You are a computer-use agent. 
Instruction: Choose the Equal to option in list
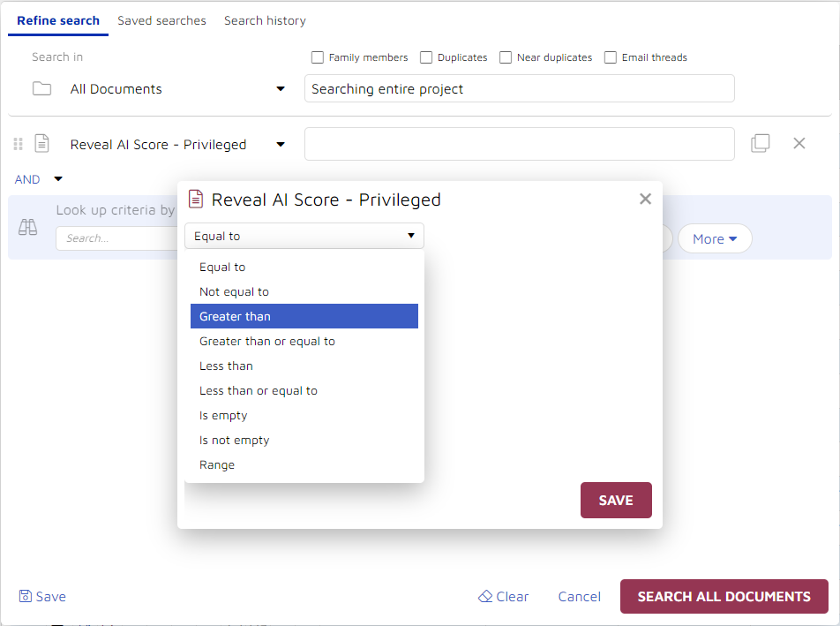click(x=304, y=267)
